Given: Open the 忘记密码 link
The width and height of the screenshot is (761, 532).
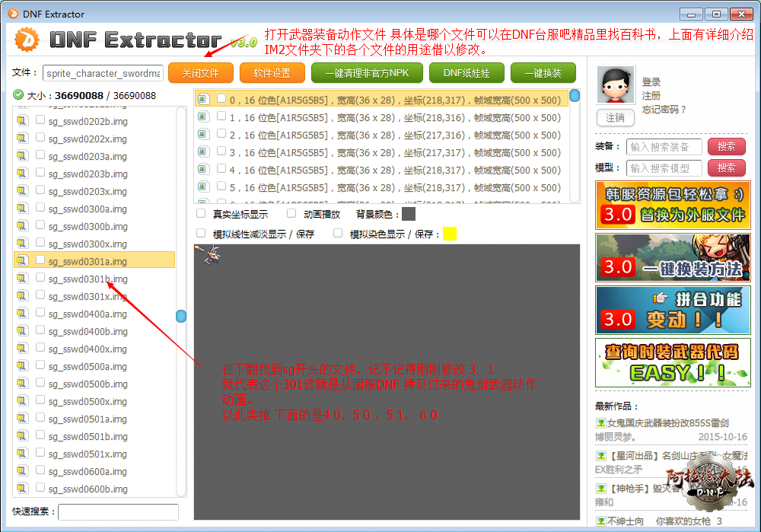Looking at the screenshot, I should [x=664, y=109].
